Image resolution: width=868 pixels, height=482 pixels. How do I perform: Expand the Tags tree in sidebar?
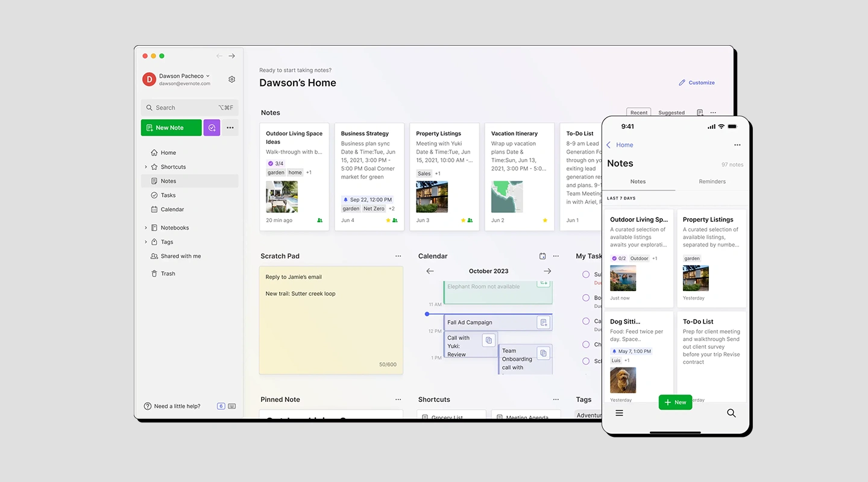tap(145, 242)
